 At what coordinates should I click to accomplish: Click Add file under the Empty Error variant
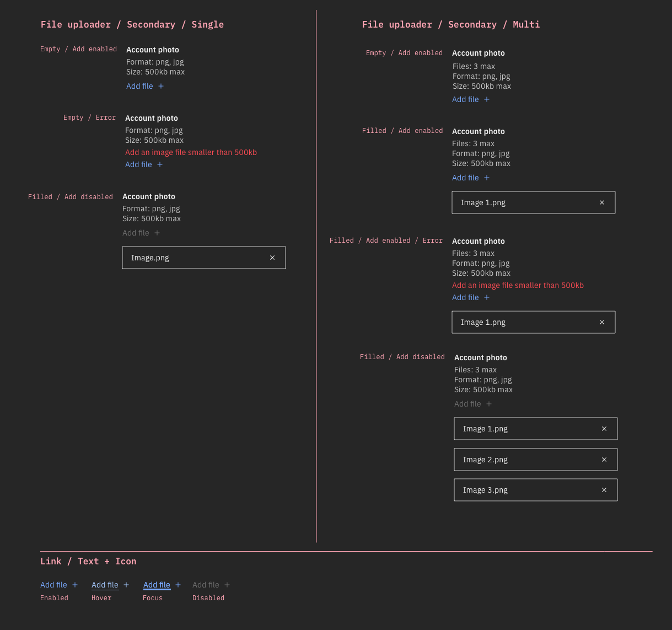(138, 164)
